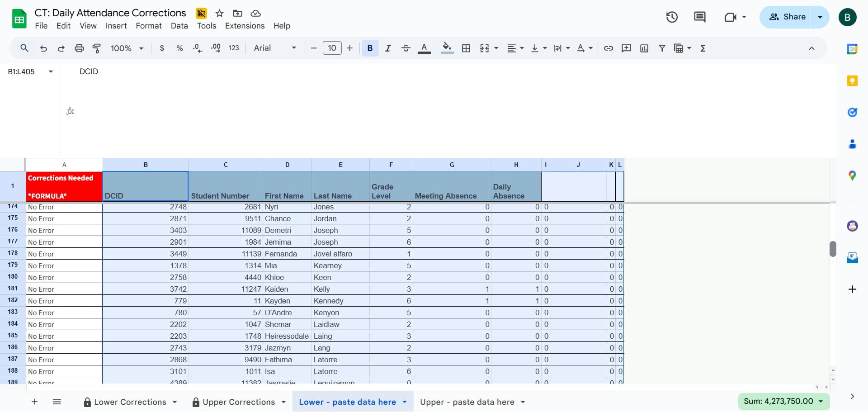Toggle strikethrough formatting
The width and height of the screenshot is (868, 412).
(406, 48)
